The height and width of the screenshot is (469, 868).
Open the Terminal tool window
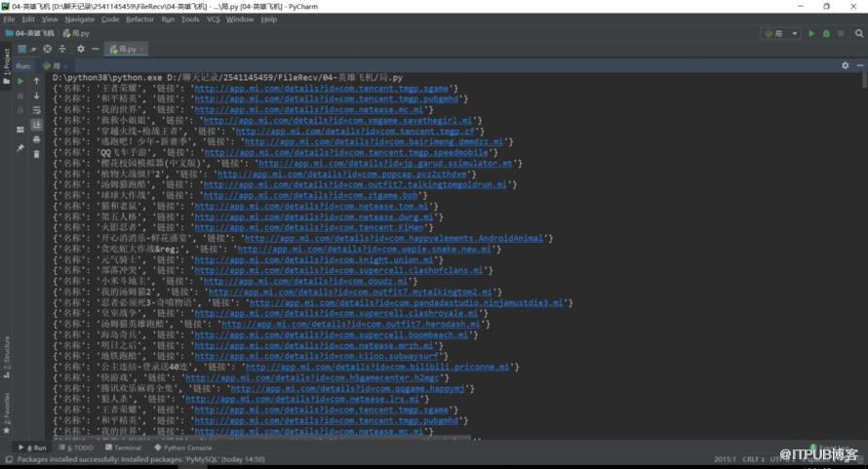tap(124, 448)
